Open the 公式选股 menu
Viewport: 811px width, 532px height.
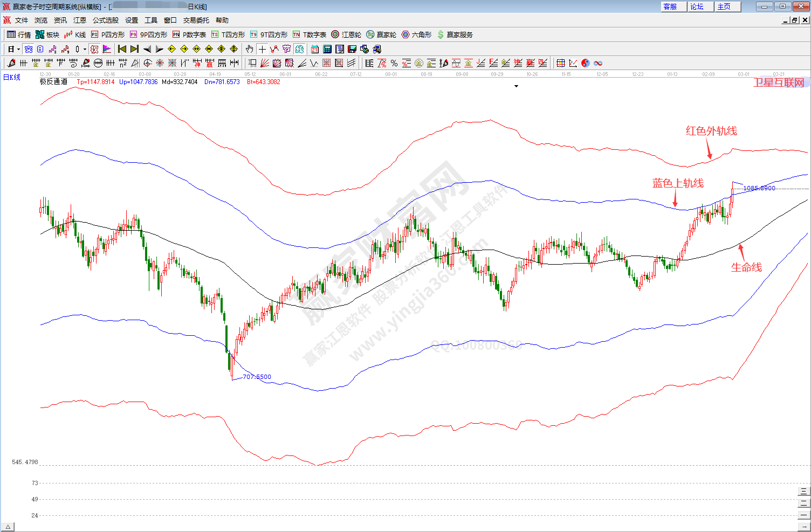tap(105, 20)
